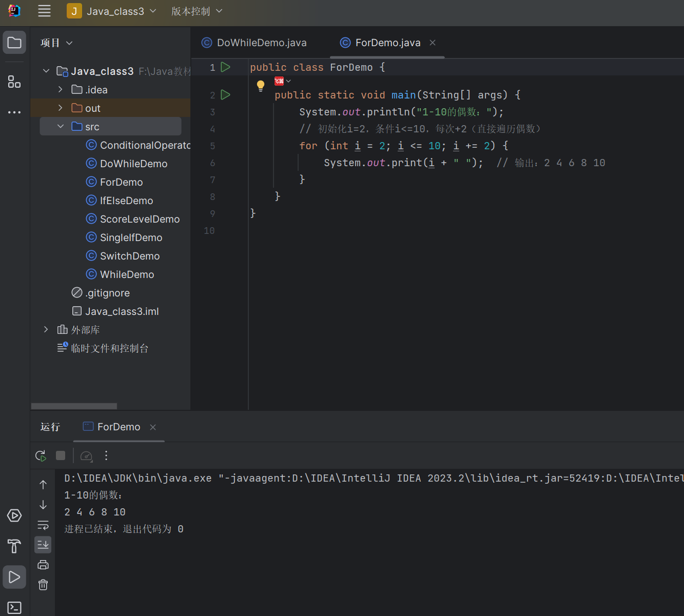Screen dimensions: 684x616
Task: Toggle scroll to end of console
Action: click(43, 545)
